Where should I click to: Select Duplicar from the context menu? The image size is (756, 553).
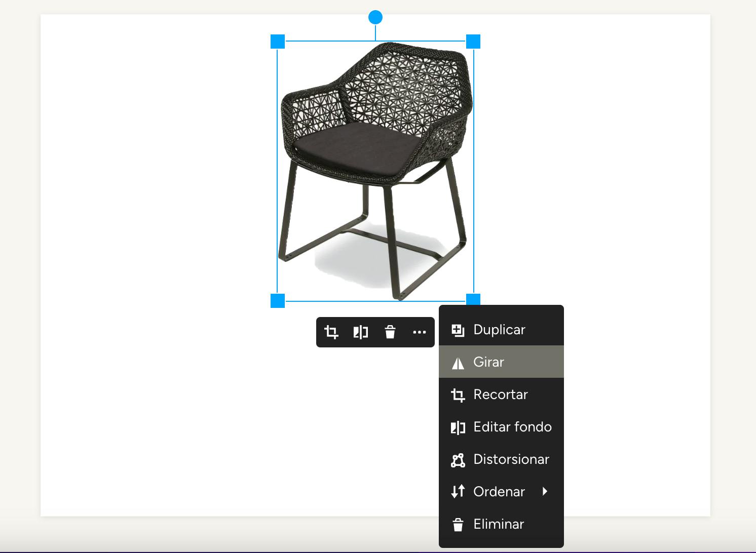click(500, 330)
